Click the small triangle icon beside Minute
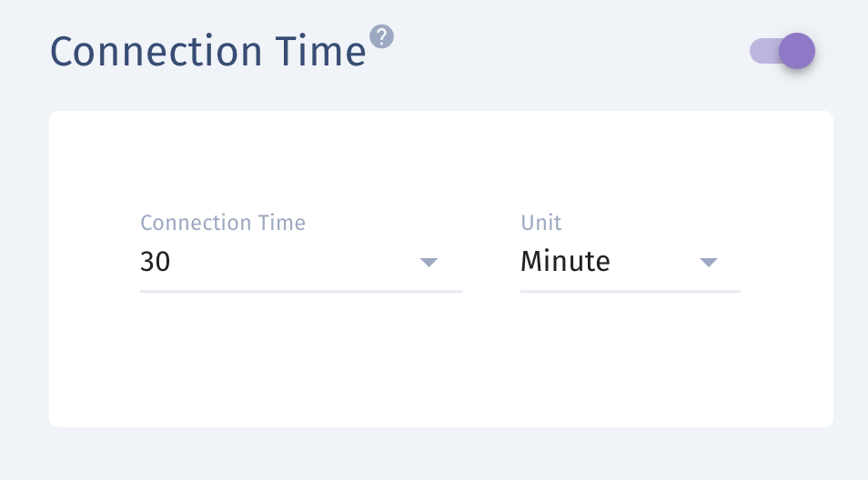Image resolution: width=868 pixels, height=480 pixels. tap(709, 262)
